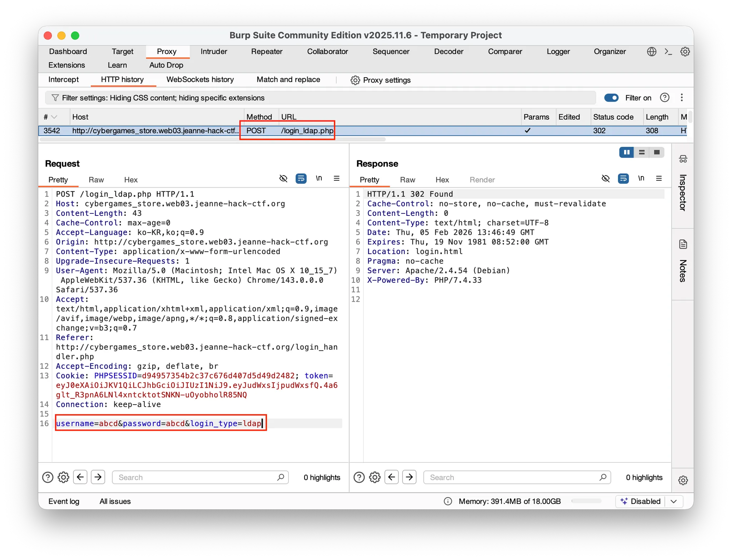
Task: Expand the AI Disabled dropdown arrow
Action: (674, 501)
